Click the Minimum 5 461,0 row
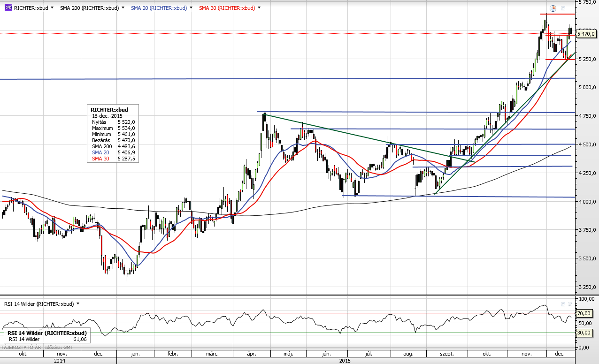This screenshot has width=599, height=364. click(113, 134)
